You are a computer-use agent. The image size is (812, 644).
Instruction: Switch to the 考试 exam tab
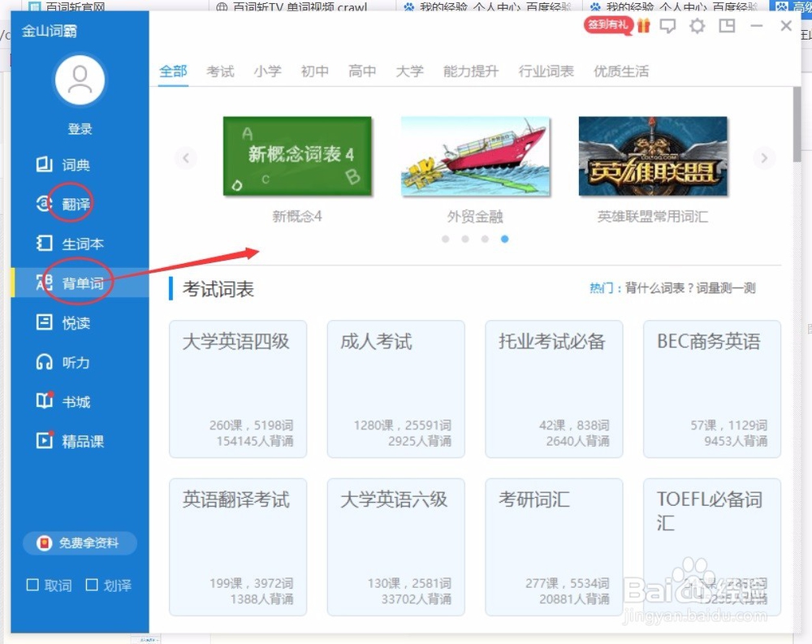(220, 71)
